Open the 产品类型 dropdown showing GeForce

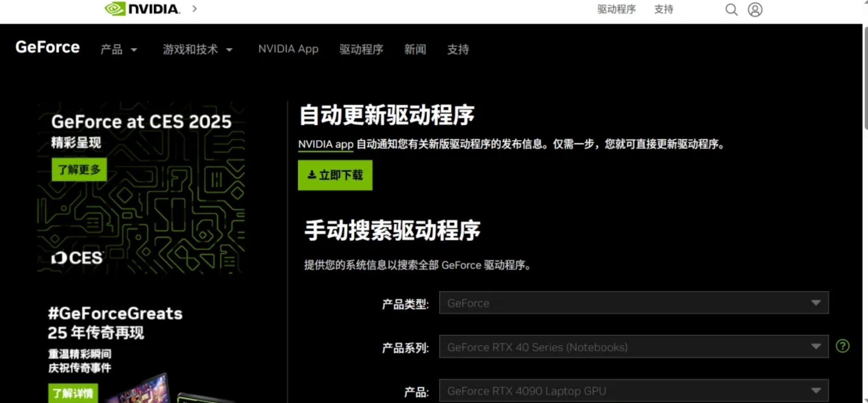pos(633,303)
